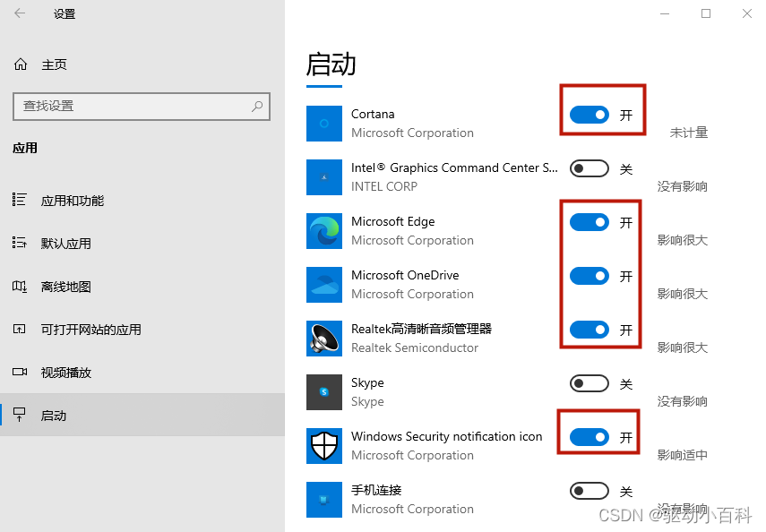Click the back arrow button

[21, 13]
